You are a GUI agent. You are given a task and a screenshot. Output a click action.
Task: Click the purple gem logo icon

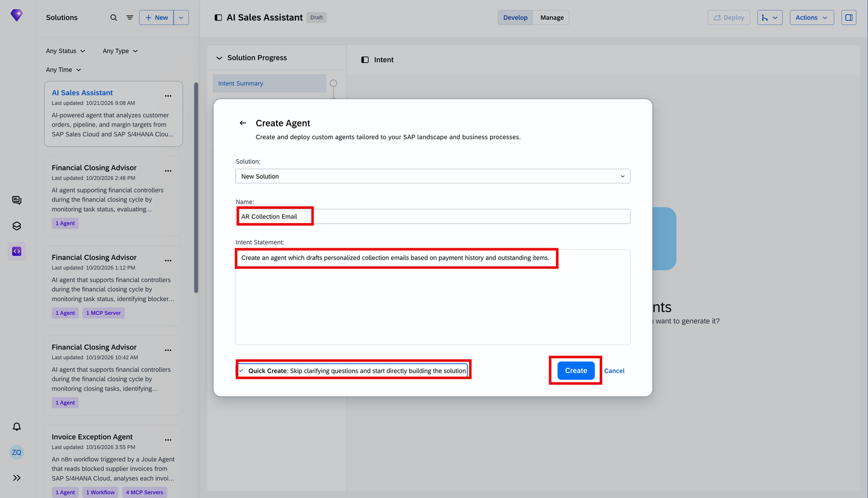coord(17,16)
